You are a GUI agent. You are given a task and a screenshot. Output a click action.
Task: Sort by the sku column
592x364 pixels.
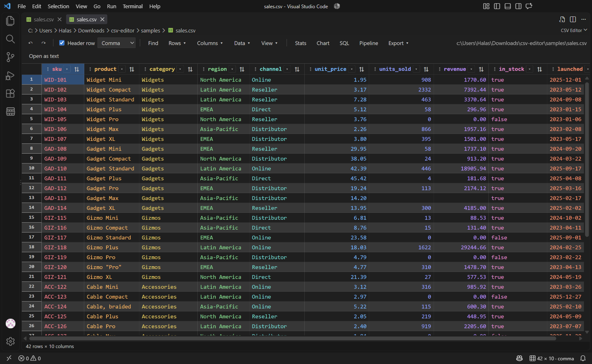pyautogui.click(x=77, y=69)
